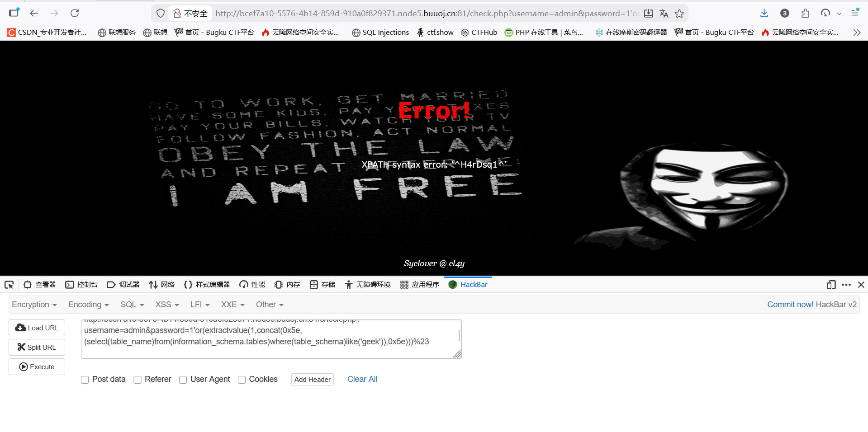
Task: Click the Add Header button
Action: point(313,380)
